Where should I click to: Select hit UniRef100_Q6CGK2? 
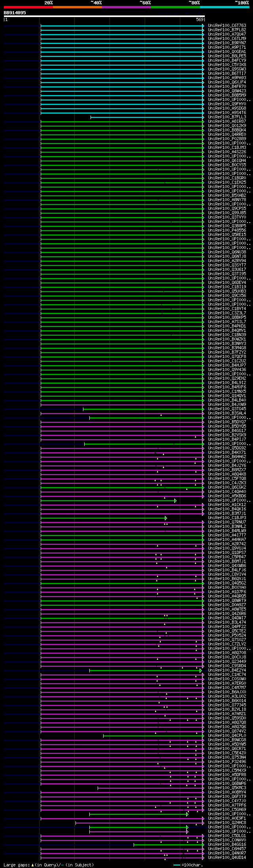click(x=227, y=487)
